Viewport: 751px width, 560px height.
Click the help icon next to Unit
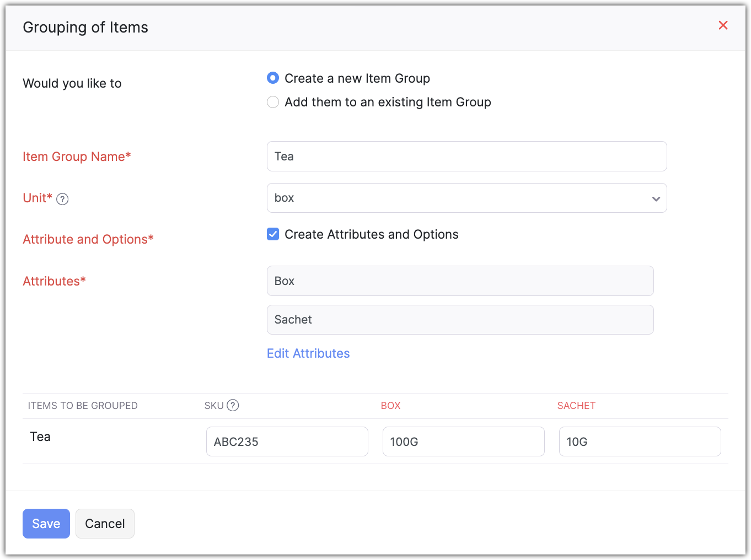tap(63, 199)
